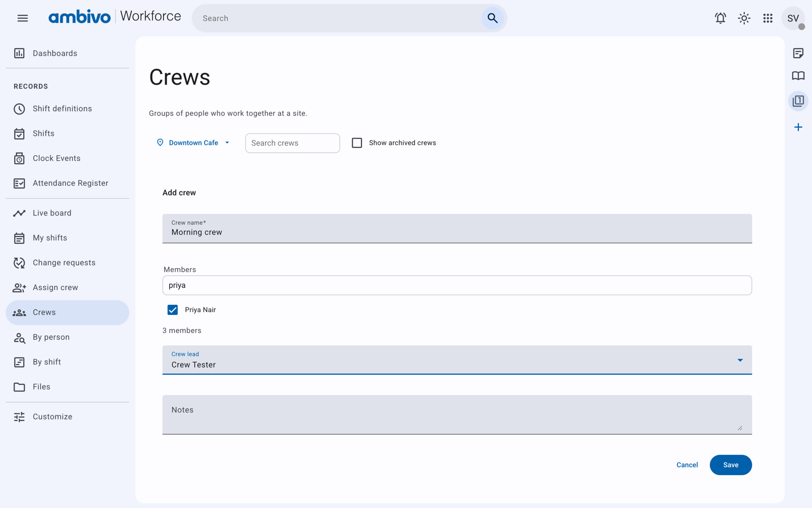Expand the Crew lead dropdown
The width and height of the screenshot is (812, 508).
pos(457,360)
